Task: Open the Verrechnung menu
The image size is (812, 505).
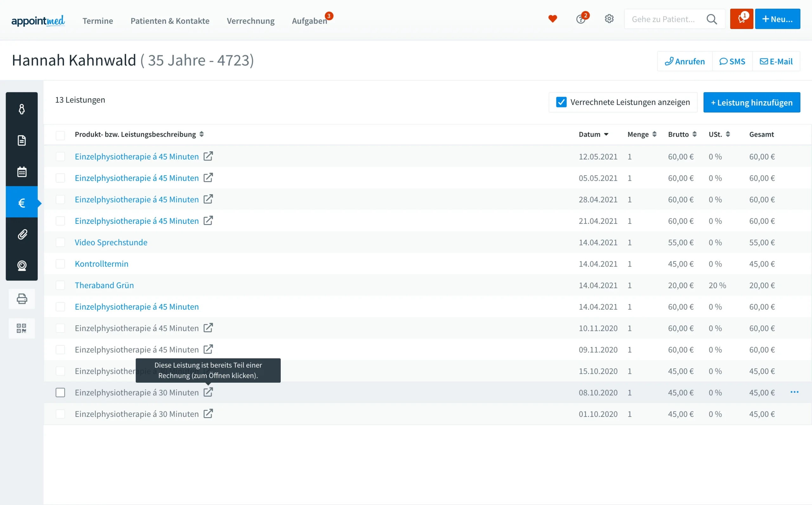Action: pos(250,21)
